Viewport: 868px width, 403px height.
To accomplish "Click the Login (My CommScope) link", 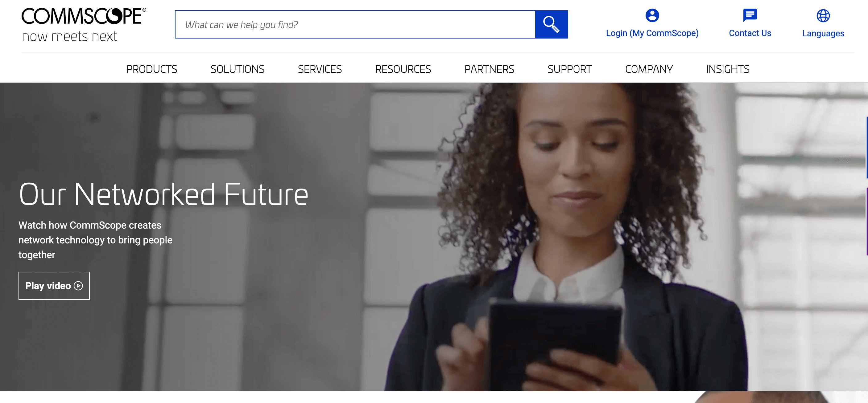I will coord(652,33).
